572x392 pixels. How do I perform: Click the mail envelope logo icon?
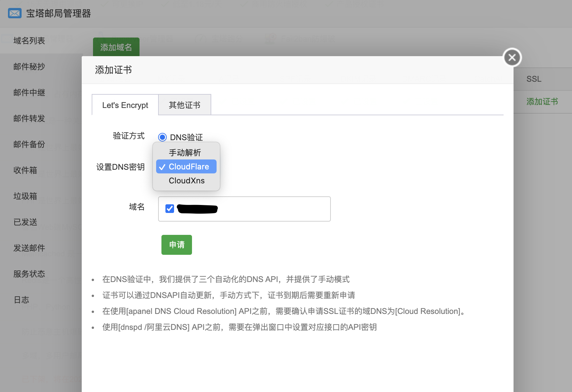click(x=15, y=13)
